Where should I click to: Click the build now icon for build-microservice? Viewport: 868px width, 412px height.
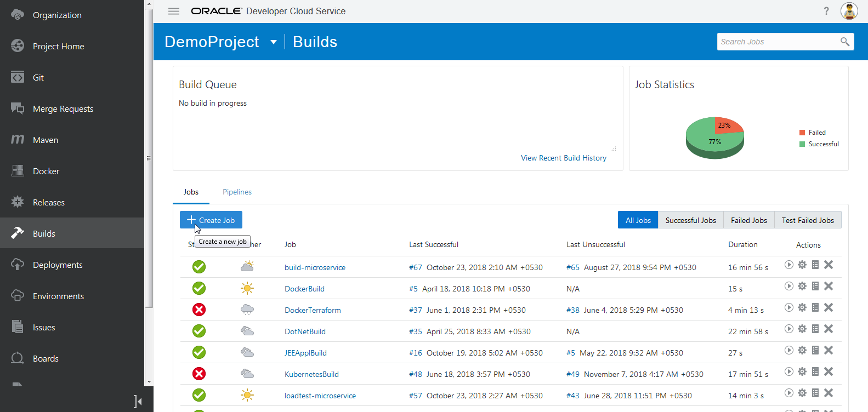tap(788, 265)
